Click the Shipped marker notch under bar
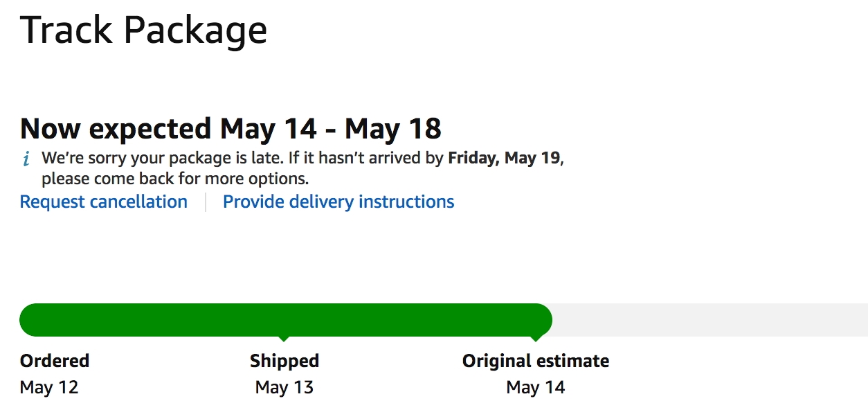 (x=284, y=339)
